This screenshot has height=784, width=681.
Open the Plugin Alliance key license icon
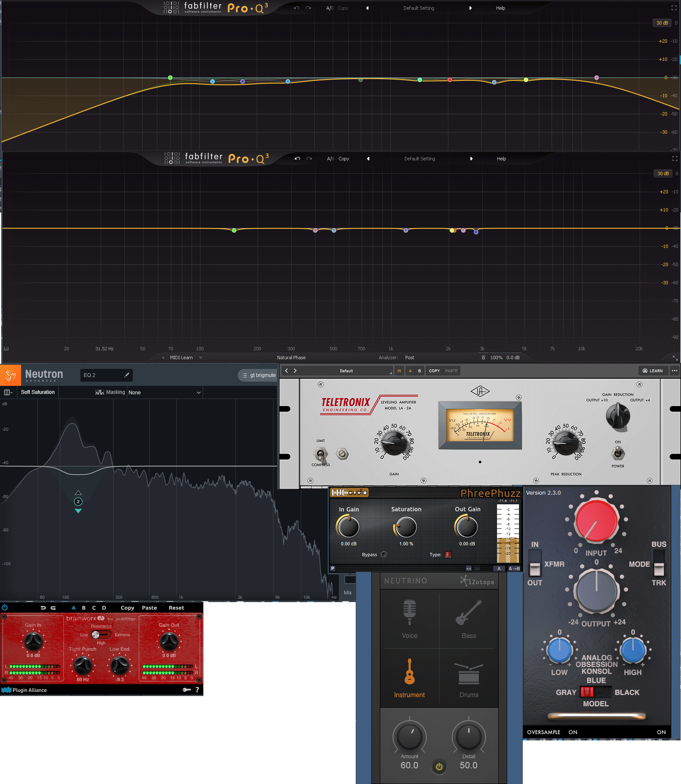pos(187,690)
